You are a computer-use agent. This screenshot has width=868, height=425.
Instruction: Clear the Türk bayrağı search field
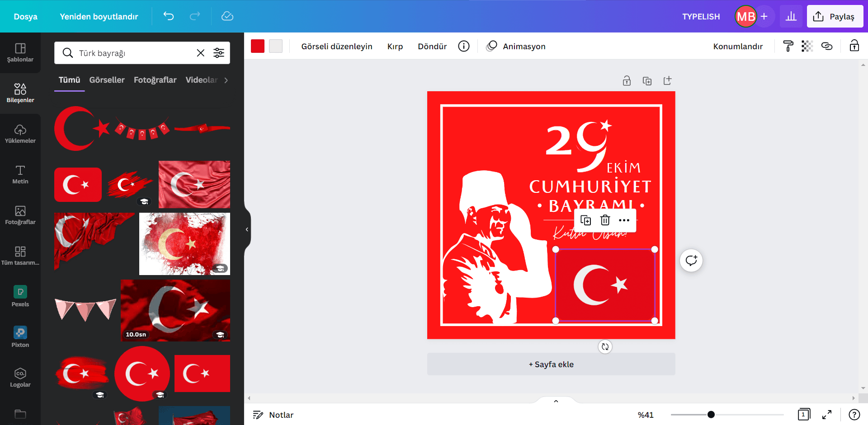[x=201, y=53]
